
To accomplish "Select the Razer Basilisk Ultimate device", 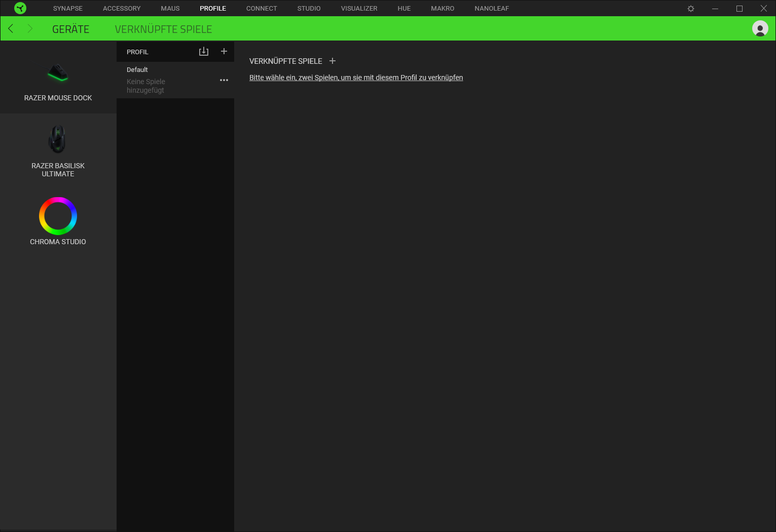I will (58, 151).
